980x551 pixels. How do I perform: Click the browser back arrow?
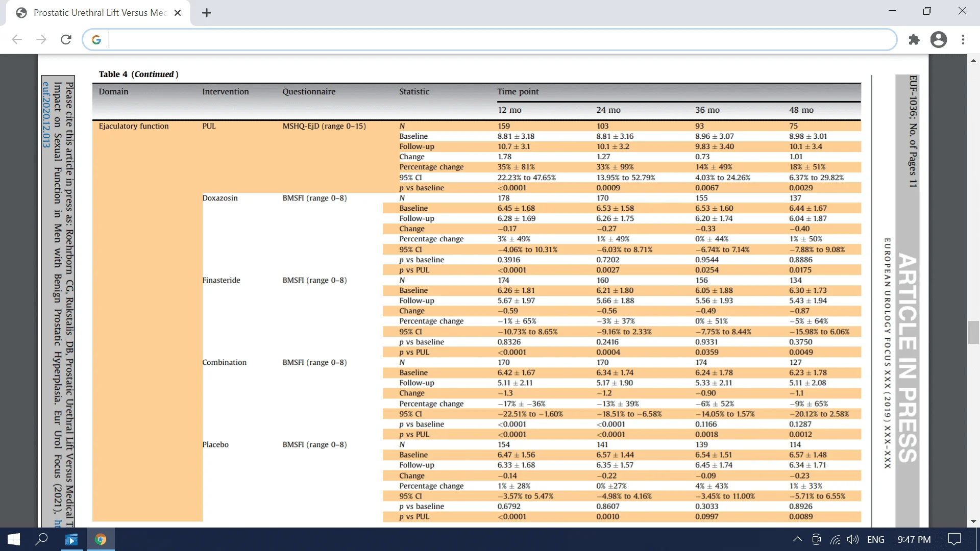(x=17, y=40)
